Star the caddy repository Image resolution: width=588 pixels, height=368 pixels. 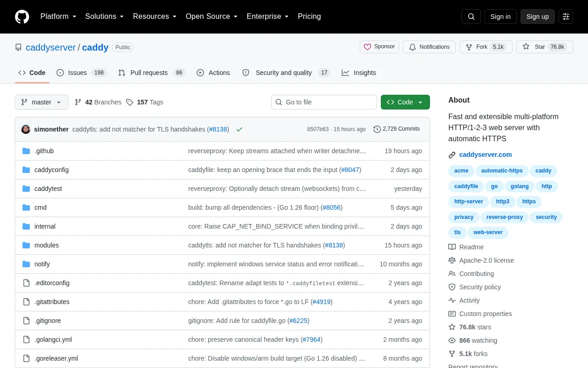point(545,47)
